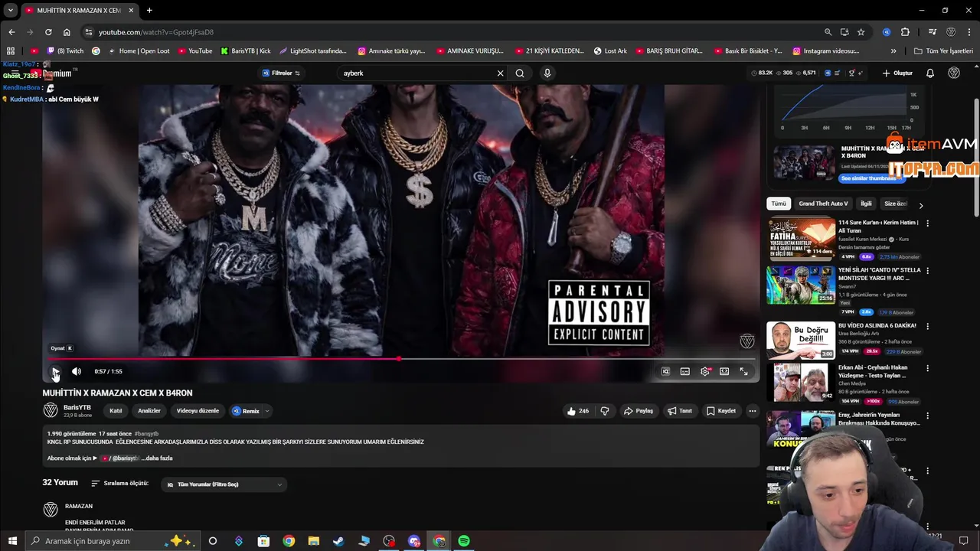Click Videoyu düzenle button

(x=198, y=411)
